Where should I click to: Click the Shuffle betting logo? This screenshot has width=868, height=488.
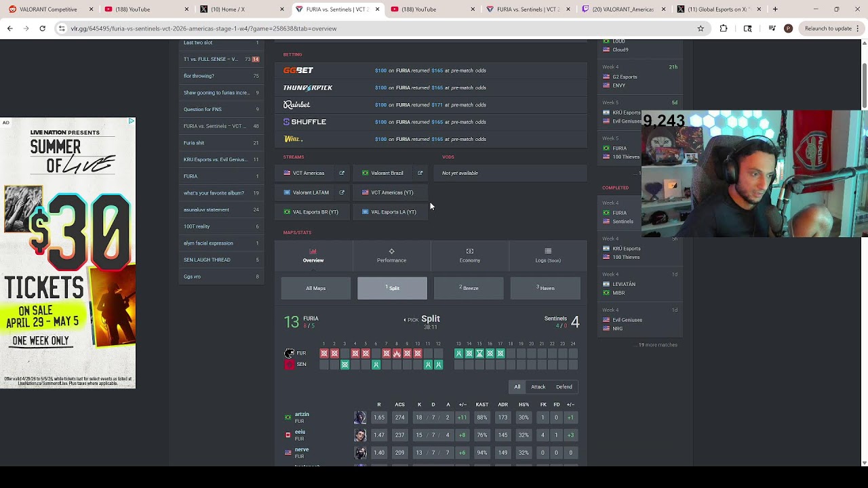click(305, 122)
